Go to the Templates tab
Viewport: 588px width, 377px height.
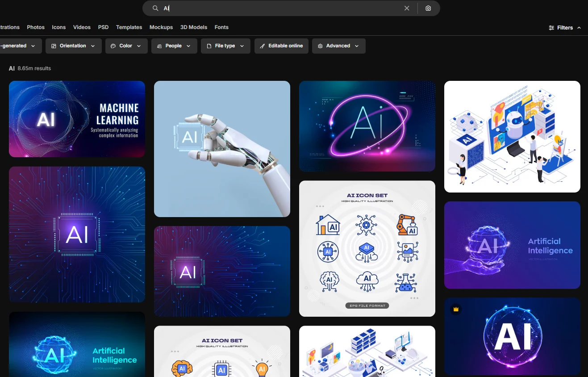pyautogui.click(x=129, y=27)
